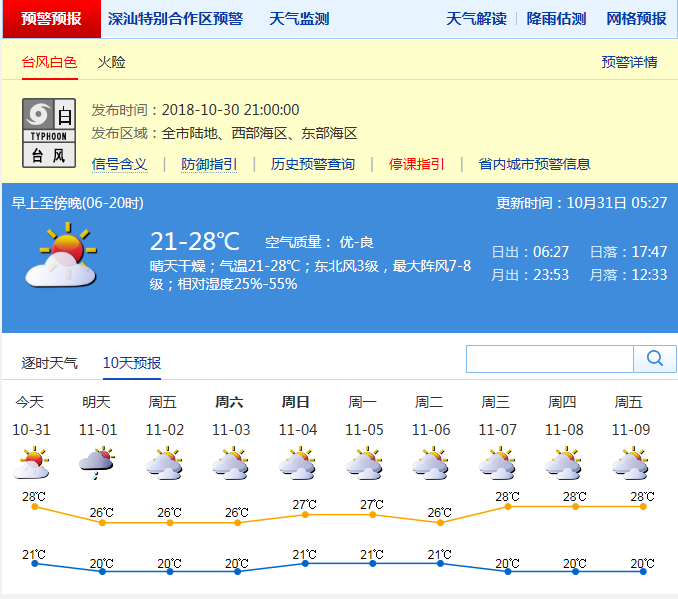The width and height of the screenshot is (678, 599).
Task: Click the 11-05 Monday weather icon
Action: pos(363,463)
